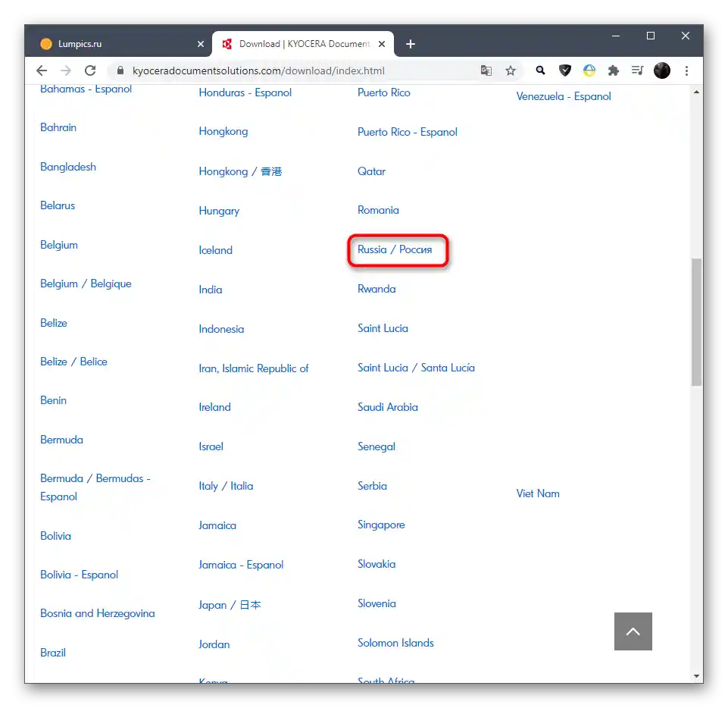Click the vertical scrollbar thumb
Screen dimensions: 728x708
696,321
